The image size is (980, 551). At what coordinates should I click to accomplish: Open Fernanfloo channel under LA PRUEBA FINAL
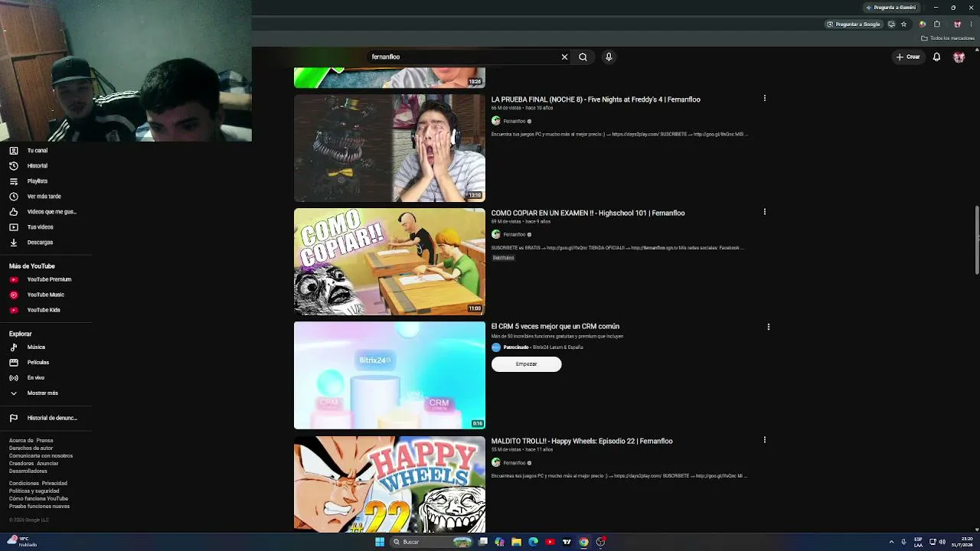coord(514,121)
